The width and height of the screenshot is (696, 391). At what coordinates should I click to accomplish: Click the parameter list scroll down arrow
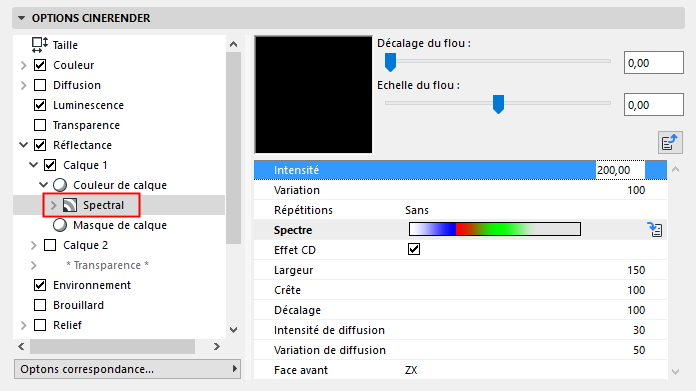tap(676, 372)
